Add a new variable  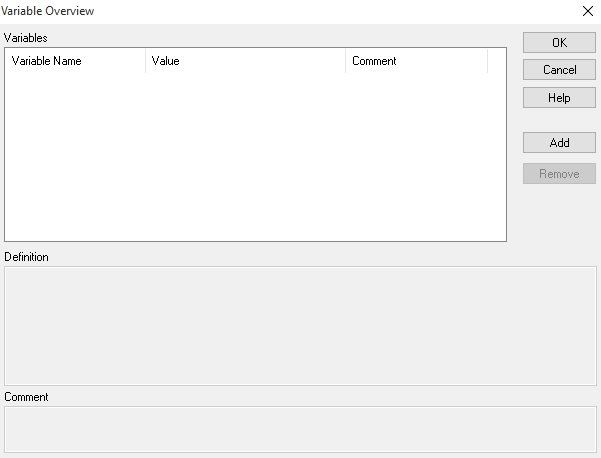pyautogui.click(x=559, y=143)
